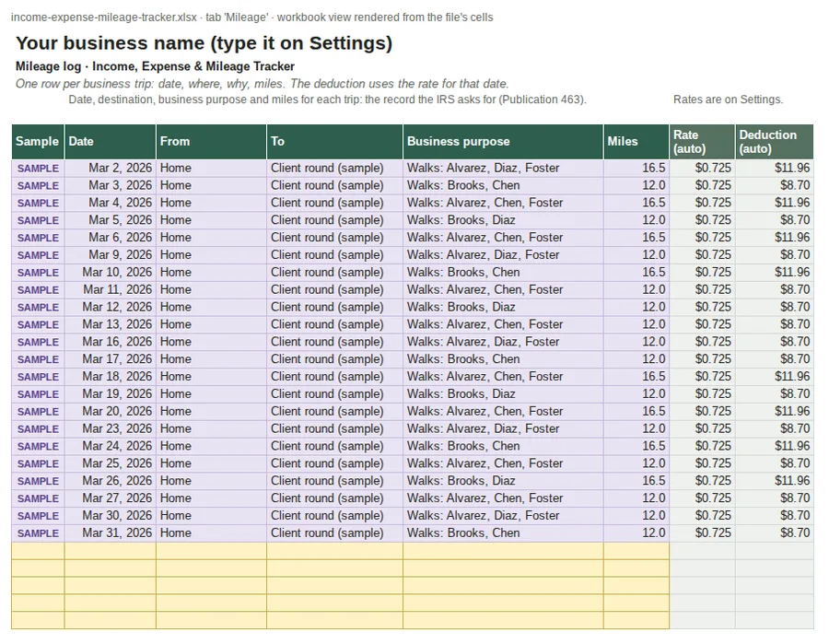Image resolution: width=829 pixels, height=644 pixels.
Task: Click the To column header
Action: click(x=334, y=142)
